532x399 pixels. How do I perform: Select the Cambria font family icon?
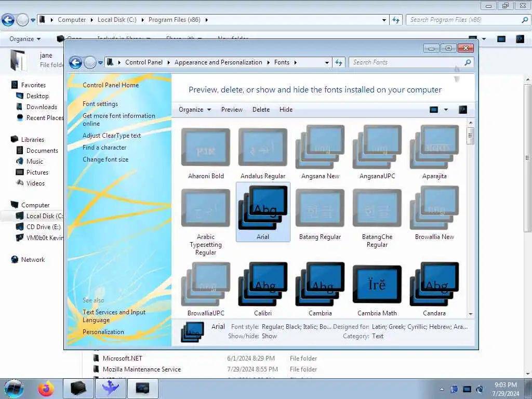pyautogui.click(x=320, y=284)
